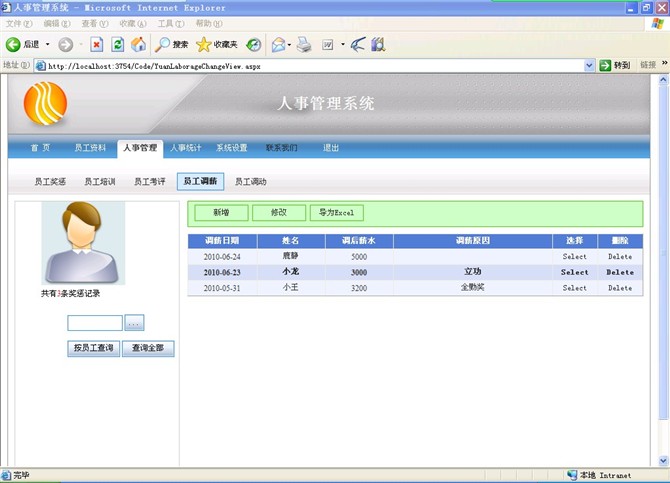Click the Refresh page icon
Viewport: 670px width, 483px height.
coord(118,44)
